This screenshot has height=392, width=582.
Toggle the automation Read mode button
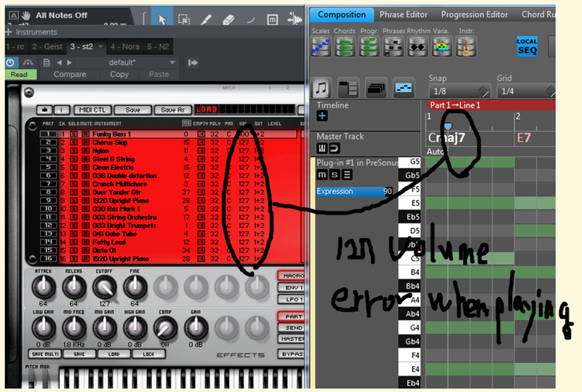(x=20, y=75)
